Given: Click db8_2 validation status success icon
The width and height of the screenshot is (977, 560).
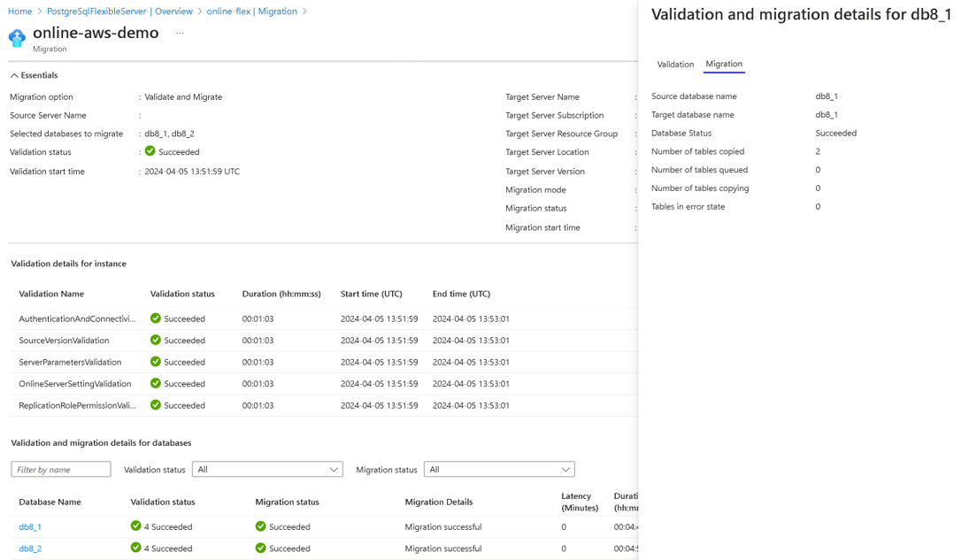Looking at the screenshot, I should [135, 548].
